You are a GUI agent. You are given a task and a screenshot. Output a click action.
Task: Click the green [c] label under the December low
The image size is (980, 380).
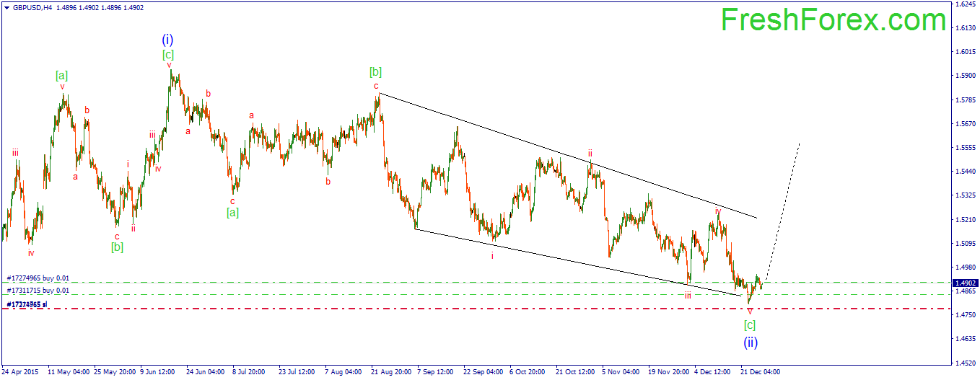click(x=750, y=325)
